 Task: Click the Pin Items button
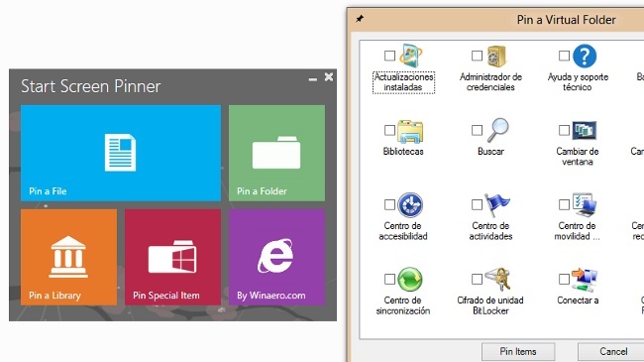[518, 352]
